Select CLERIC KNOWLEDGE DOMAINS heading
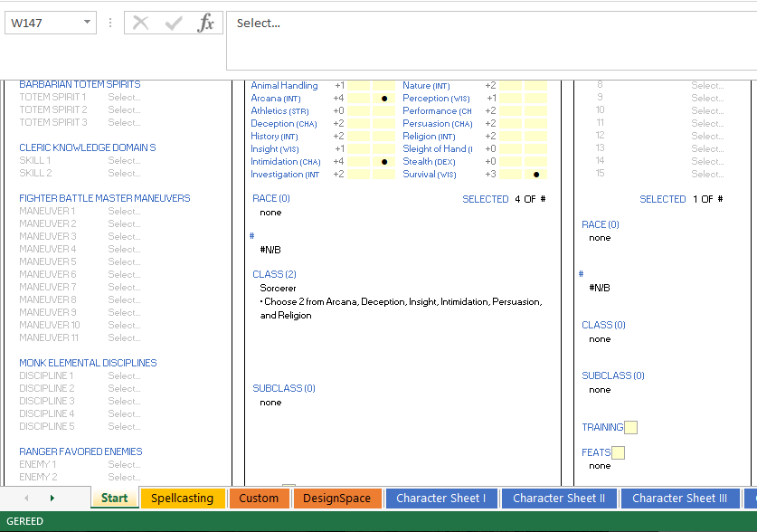757x532 pixels. [x=88, y=147]
